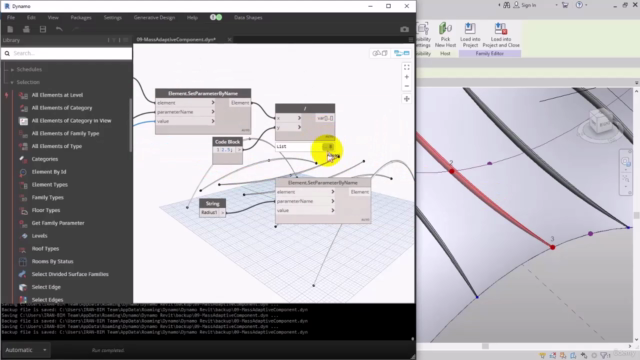Screen dimensions: 640x360
Task: Open the Packages menu
Action: point(81,18)
